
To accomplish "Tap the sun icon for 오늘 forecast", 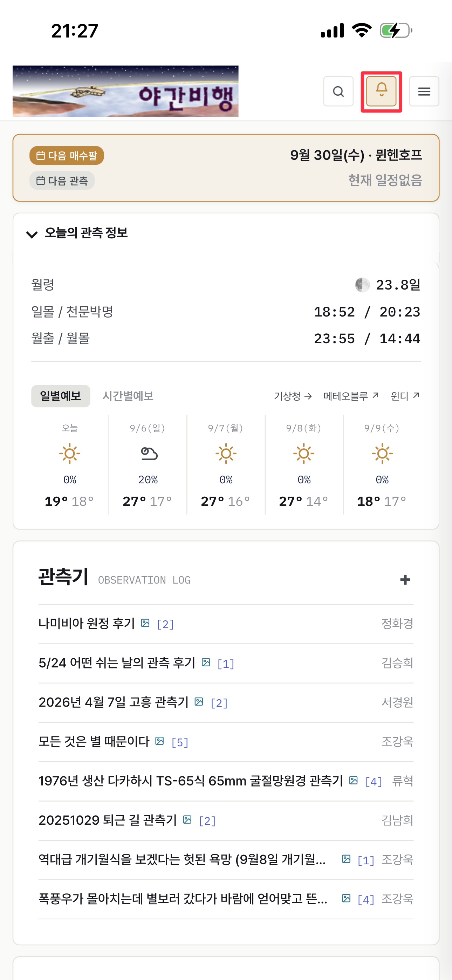I will click(x=70, y=454).
